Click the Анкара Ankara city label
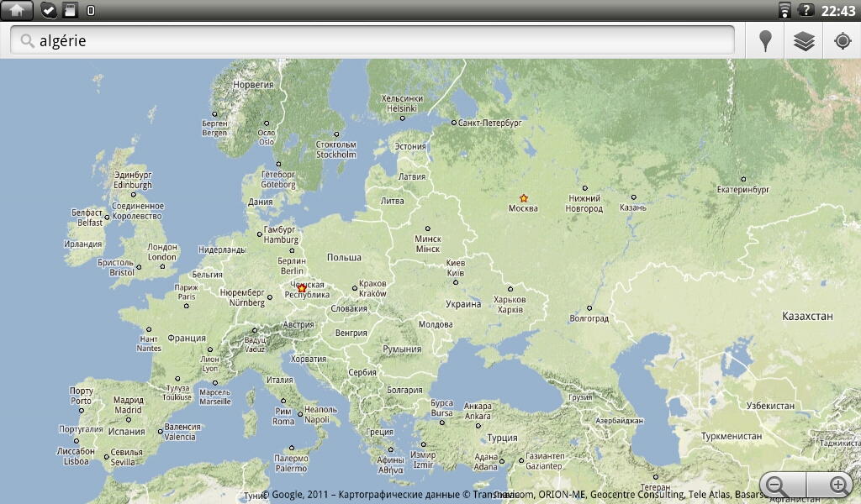 coord(478,411)
